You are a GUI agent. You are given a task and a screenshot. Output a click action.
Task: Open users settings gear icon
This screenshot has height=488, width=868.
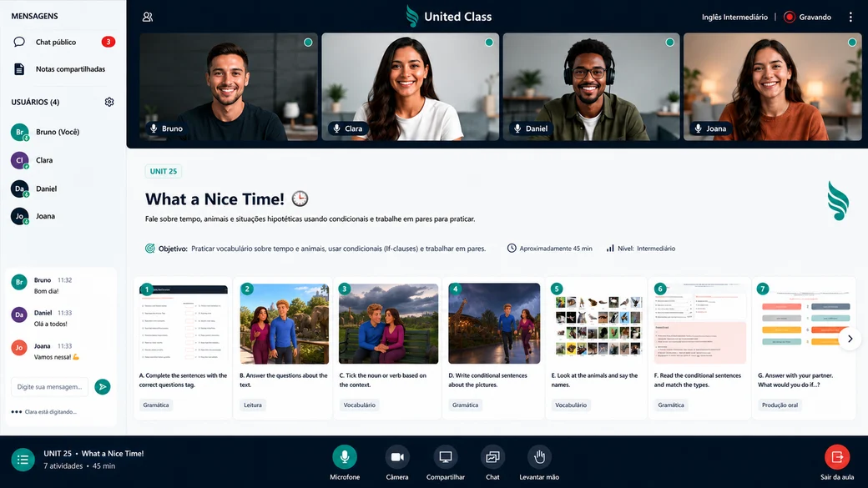(109, 102)
